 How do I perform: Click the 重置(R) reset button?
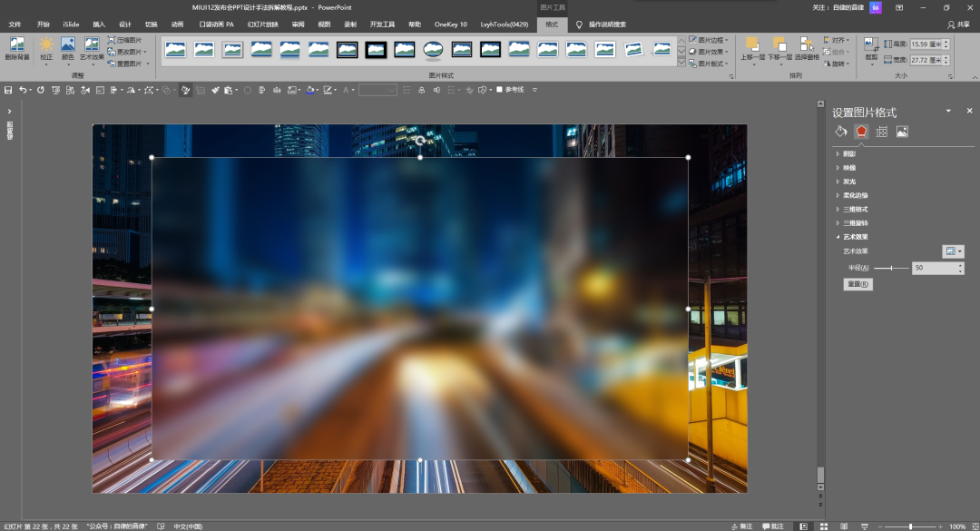coord(857,284)
